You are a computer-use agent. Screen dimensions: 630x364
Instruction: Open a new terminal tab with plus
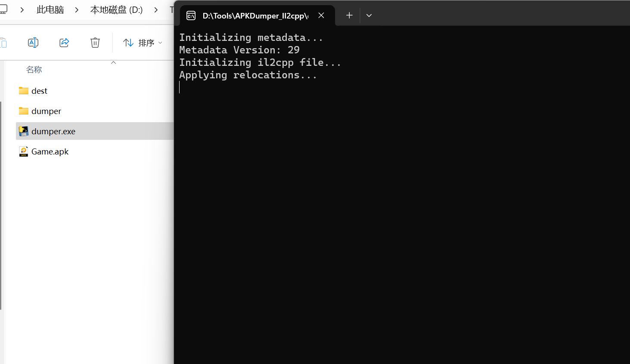(x=349, y=15)
